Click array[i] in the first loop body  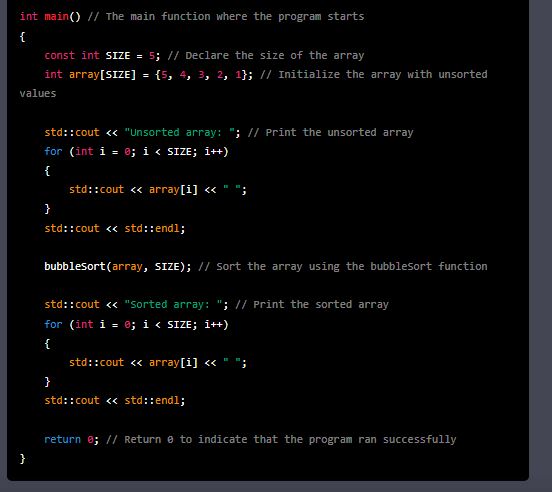pos(173,190)
